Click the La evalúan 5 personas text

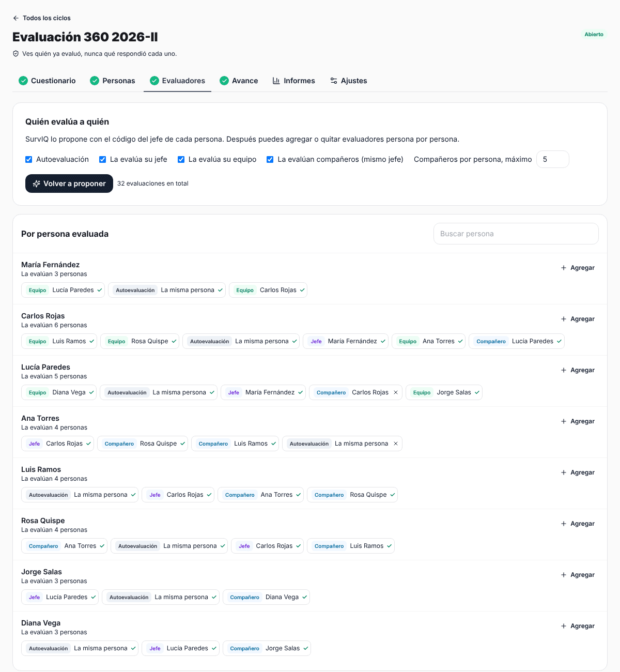(54, 376)
